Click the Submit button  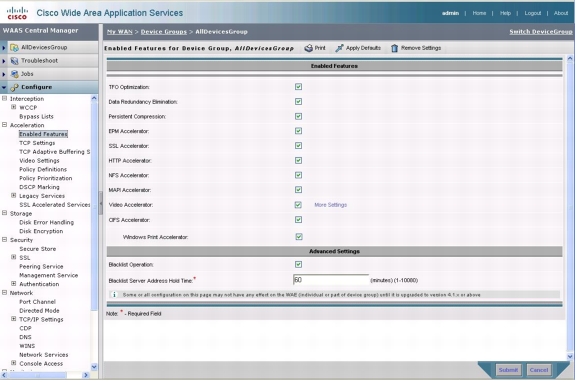click(508, 370)
